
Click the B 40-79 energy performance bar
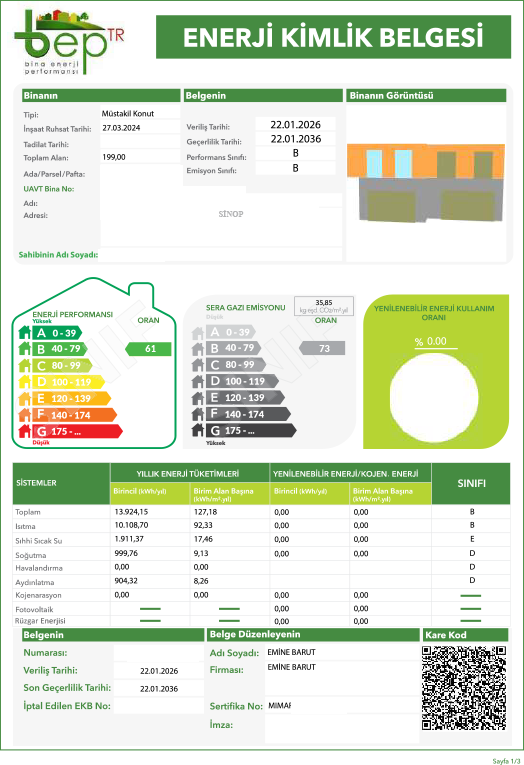tap(60, 349)
